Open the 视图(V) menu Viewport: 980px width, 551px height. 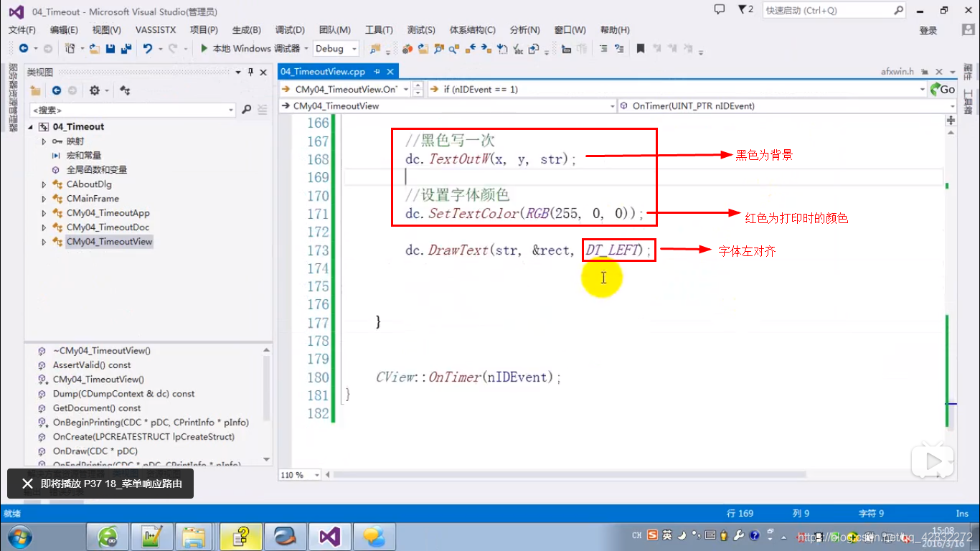coord(107,29)
